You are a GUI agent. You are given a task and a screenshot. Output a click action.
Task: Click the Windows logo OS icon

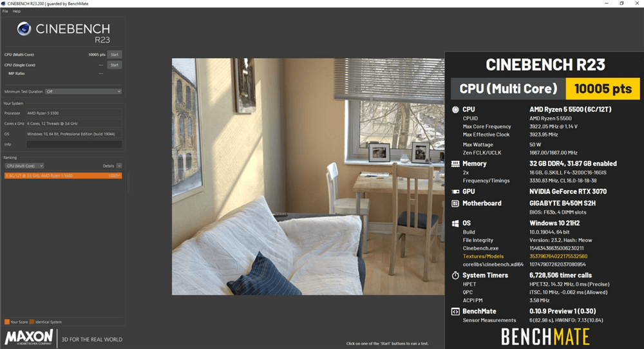(456, 223)
